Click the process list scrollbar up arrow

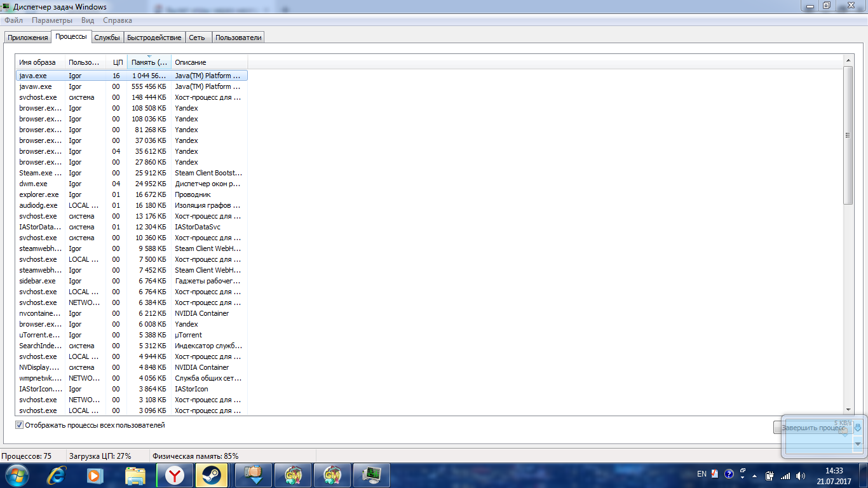point(848,60)
